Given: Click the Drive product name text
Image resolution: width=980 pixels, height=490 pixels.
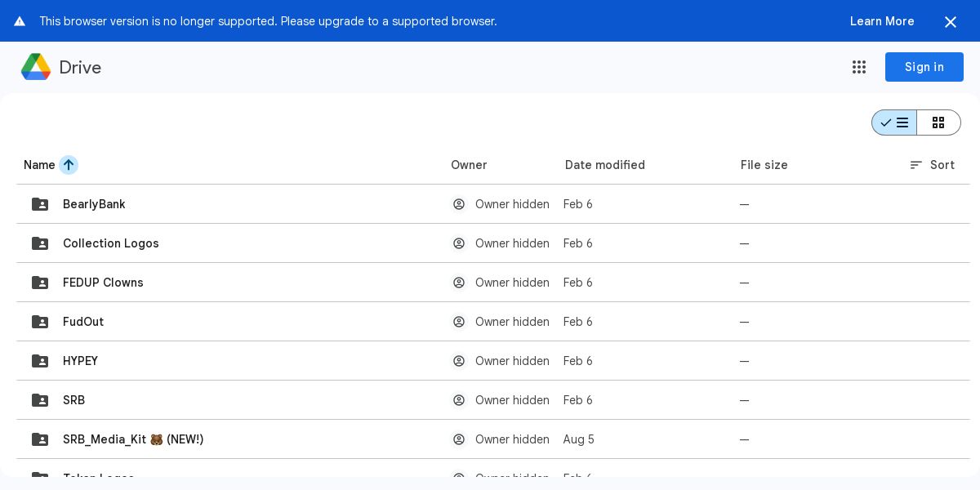Looking at the screenshot, I should tap(80, 67).
